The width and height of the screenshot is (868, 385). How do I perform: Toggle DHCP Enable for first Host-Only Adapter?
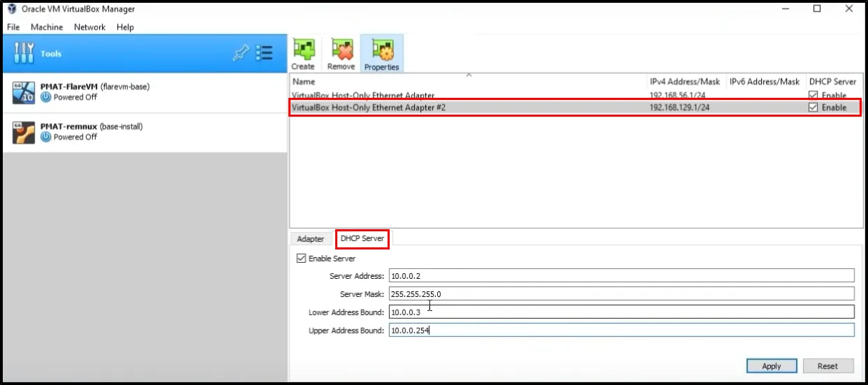[x=814, y=96]
